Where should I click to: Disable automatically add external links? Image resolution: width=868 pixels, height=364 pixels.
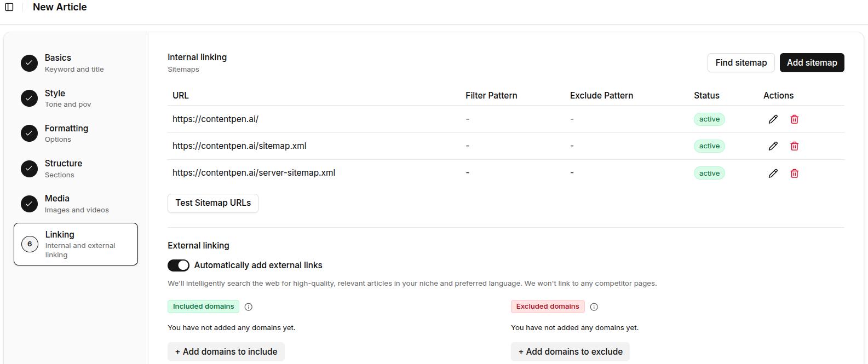[x=179, y=265]
